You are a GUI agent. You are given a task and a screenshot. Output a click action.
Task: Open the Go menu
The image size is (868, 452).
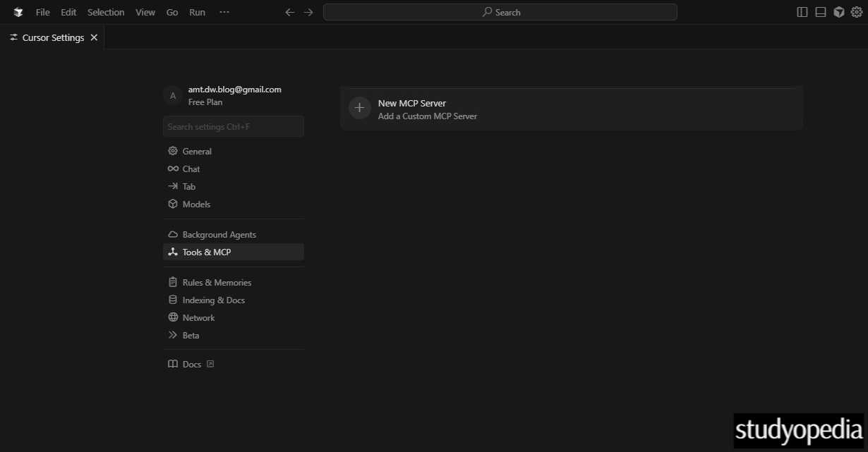tap(171, 12)
